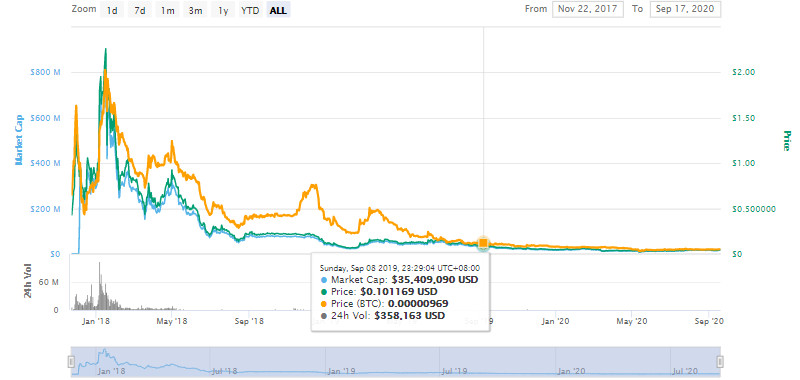Screen dimensions: 800x380
Task: Click the navigator Jan '19 label
Action: [x=342, y=371]
